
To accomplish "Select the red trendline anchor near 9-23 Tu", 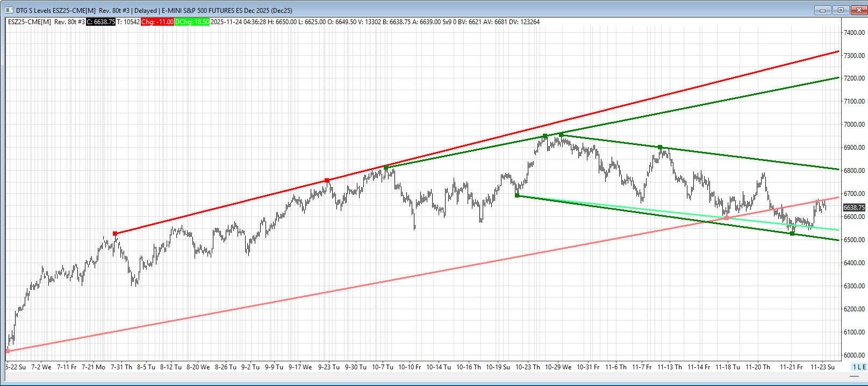I will click(x=327, y=180).
